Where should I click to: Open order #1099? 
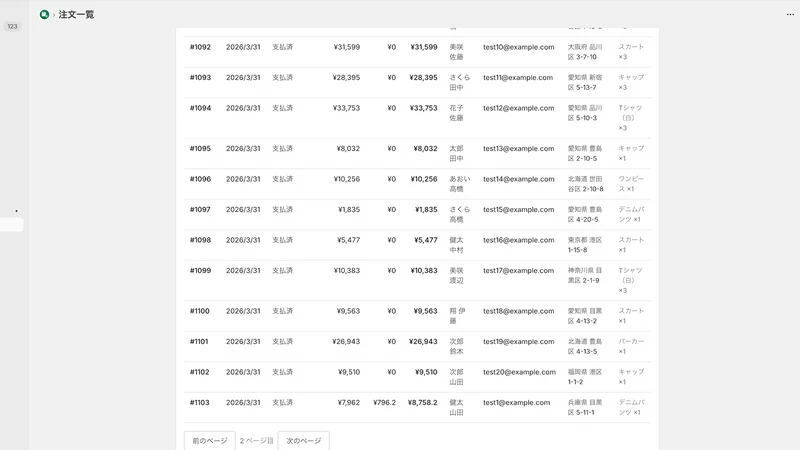click(200, 270)
